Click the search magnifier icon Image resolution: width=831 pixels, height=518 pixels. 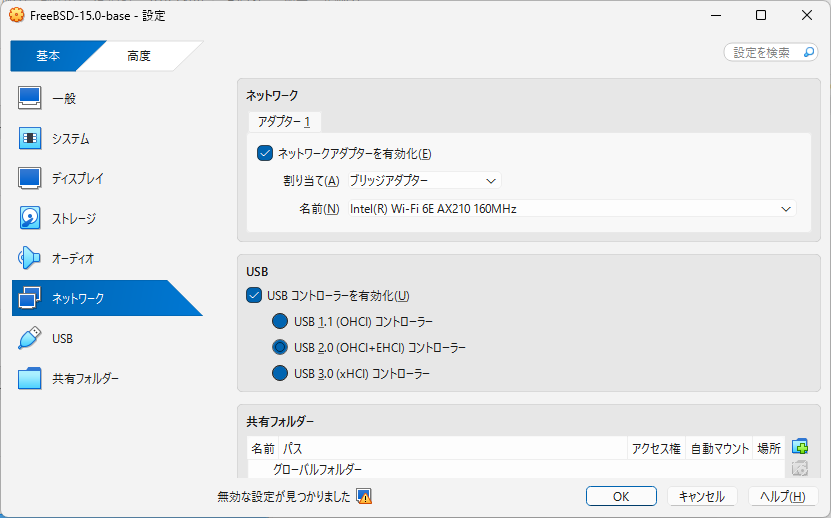(809, 52)
